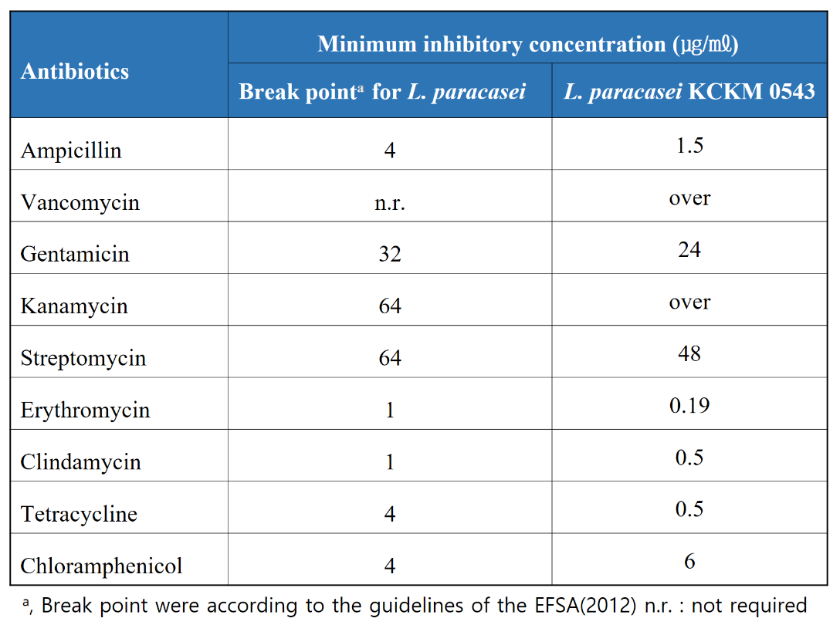Screen dimensions: 840x625
Task: Click the Gentamicin row label
Action: pos(75,254)
